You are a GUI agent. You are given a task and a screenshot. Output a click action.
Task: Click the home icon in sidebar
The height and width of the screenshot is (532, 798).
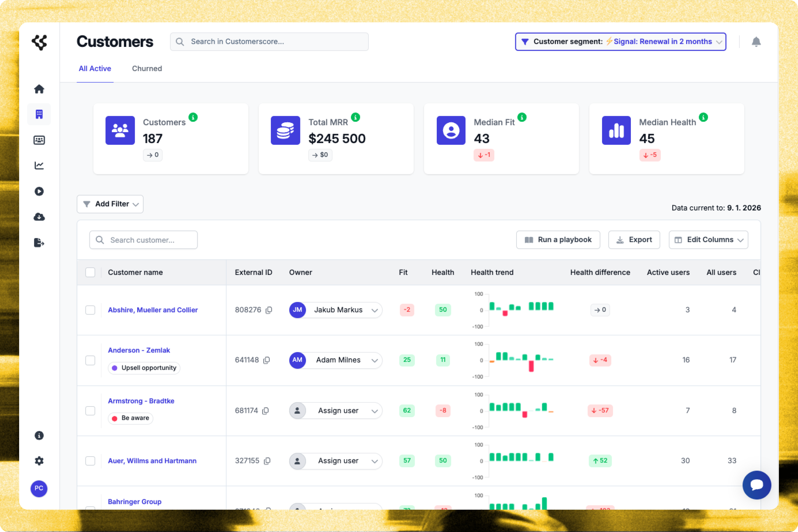point(39,89)
